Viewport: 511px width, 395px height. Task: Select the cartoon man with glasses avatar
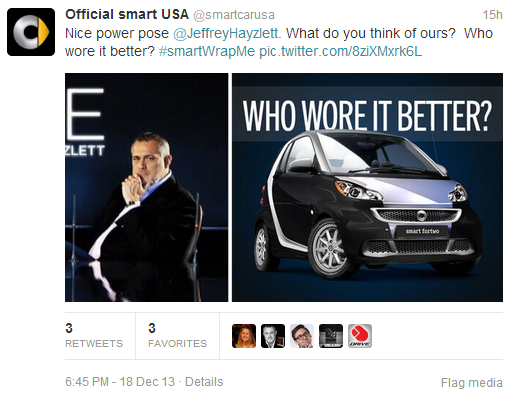[x=302, y=336]
